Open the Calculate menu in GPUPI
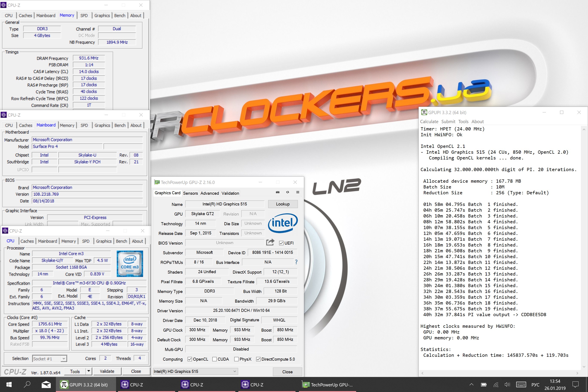The height and width of the screenshot is (392, 588). tap(429, 121)
